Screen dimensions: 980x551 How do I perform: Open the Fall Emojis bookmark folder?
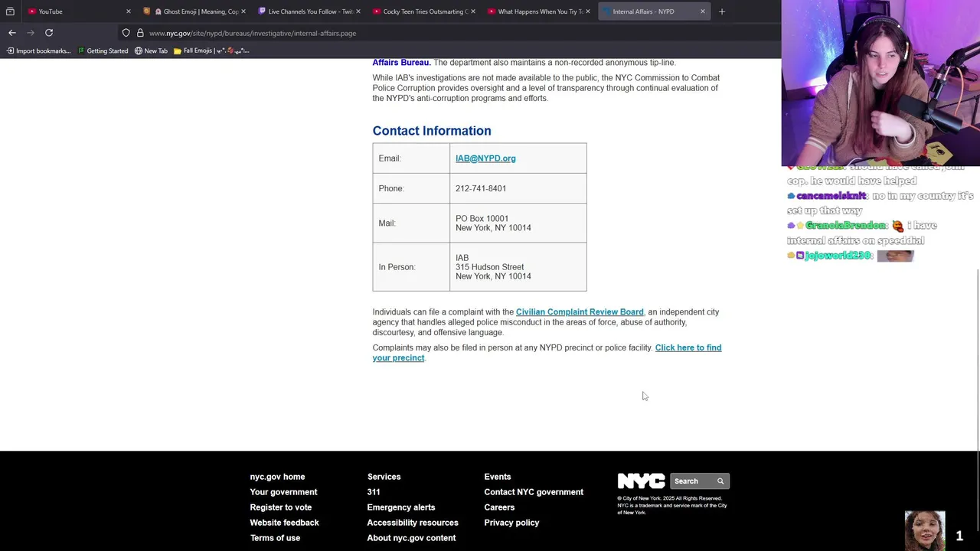tap(211, 51)
